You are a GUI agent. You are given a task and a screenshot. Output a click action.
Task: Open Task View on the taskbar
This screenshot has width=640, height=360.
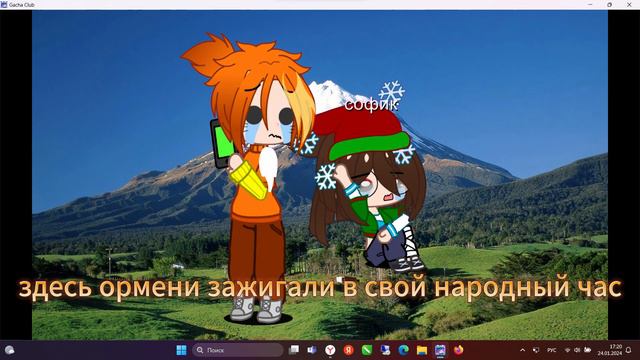pos(294,350)
